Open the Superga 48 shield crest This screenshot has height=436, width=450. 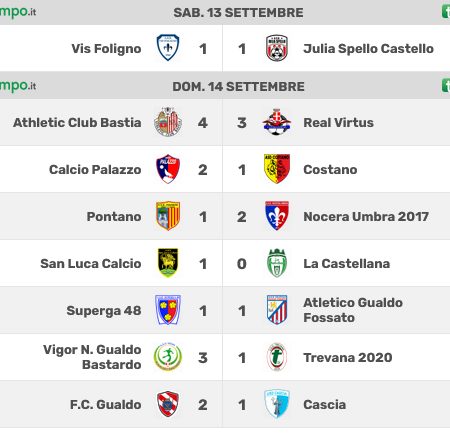[x=168, y=310]
